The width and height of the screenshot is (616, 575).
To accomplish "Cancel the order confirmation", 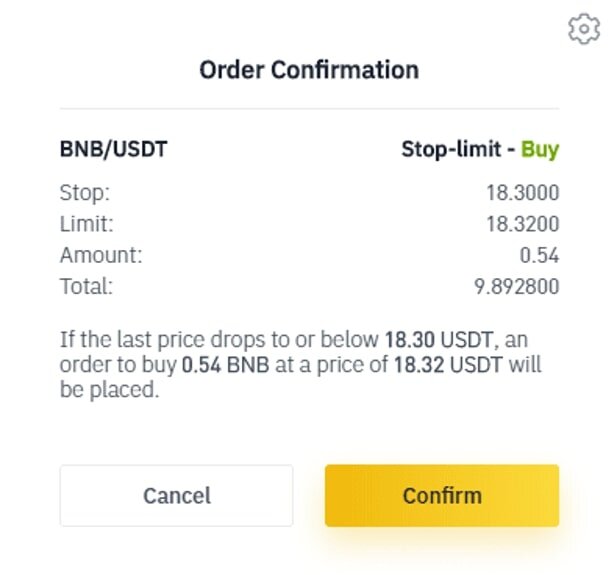I will tap(176, 495).
